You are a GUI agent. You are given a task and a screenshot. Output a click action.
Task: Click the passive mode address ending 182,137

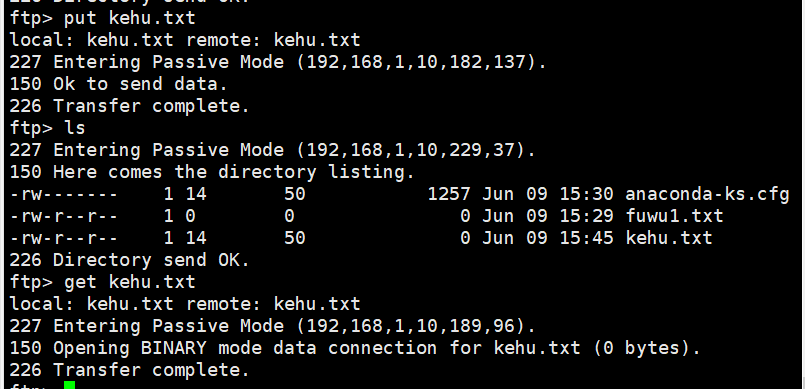(x=416, y=62)
